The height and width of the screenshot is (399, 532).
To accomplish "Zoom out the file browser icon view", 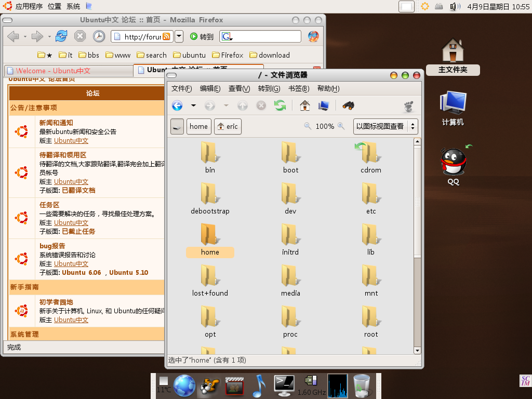I will pyautogui.click(x=308, y=126).
